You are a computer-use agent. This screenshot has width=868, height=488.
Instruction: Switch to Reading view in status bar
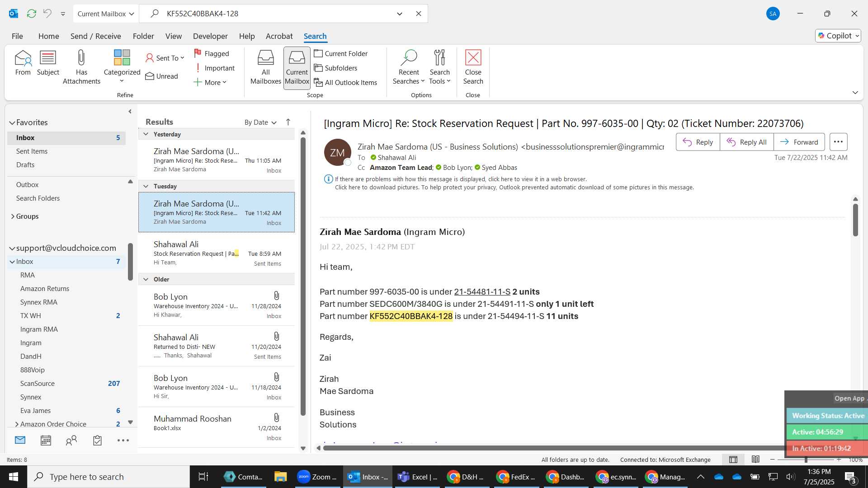755,460
